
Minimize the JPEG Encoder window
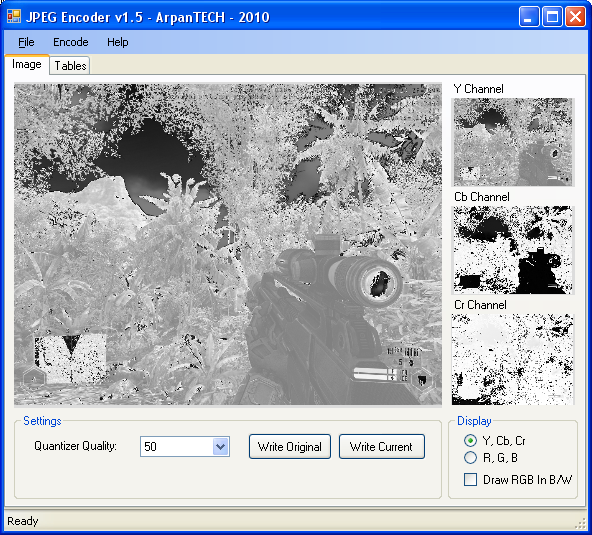point(529,17)
